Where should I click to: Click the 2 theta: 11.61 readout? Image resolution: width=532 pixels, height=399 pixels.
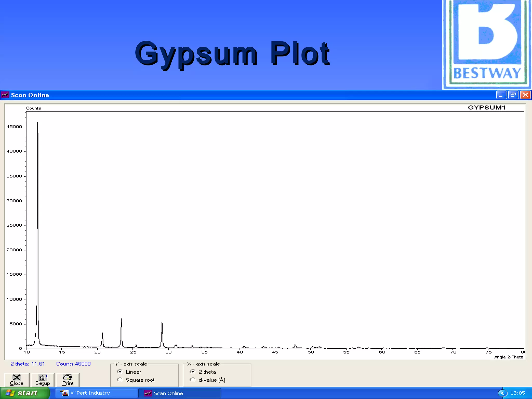28,364
